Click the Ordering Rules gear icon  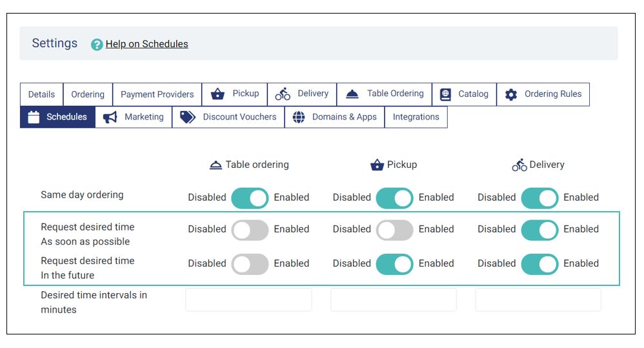pos(511,94)
